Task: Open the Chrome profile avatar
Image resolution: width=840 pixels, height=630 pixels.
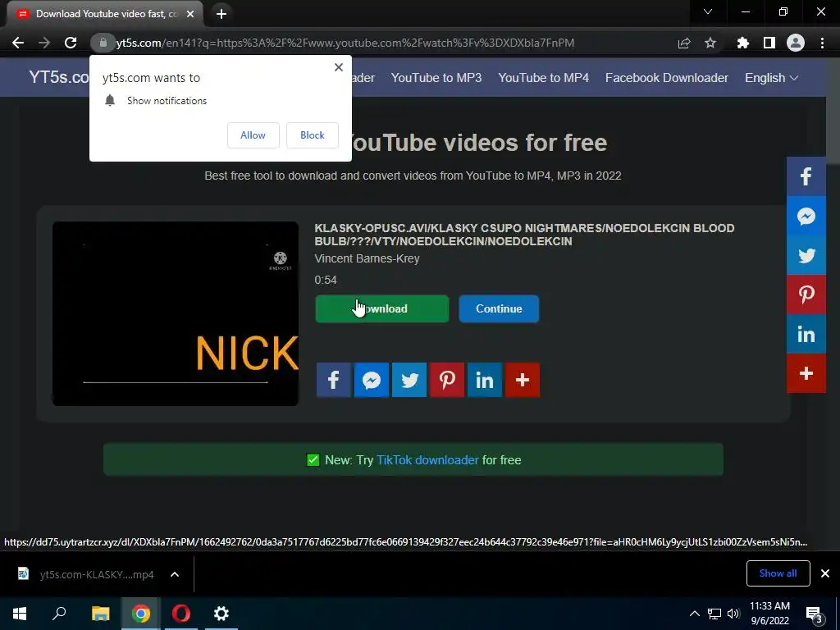Action: (x=796, y=43)
